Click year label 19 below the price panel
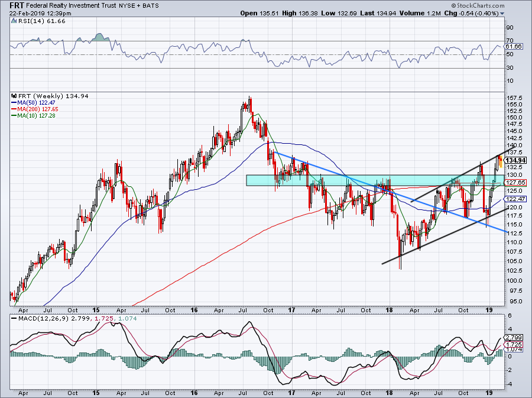The height and width of the screenshot is (398, 532). [489, 310]
